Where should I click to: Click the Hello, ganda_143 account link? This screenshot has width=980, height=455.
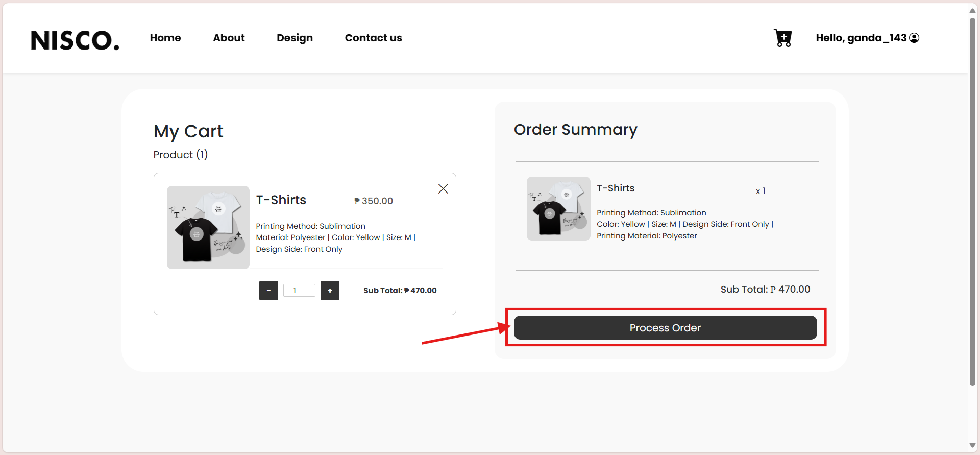tap(861, 38)
